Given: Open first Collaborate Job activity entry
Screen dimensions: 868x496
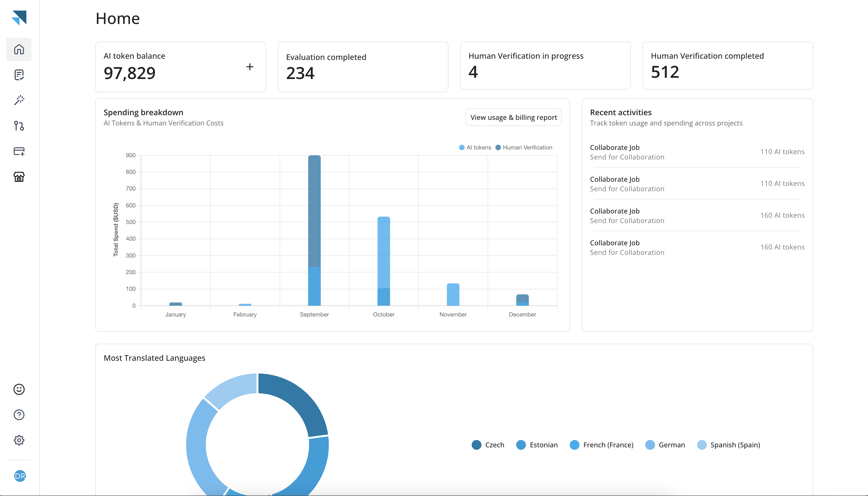Looking at the screenshot, I should pos(627,152).
